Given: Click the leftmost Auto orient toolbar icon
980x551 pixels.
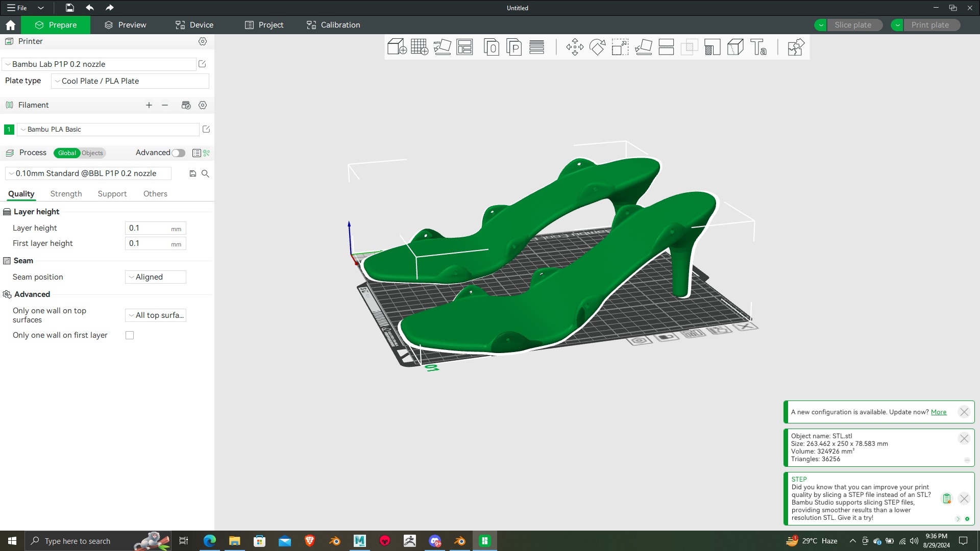Looking at the screenshot, I should (x=442, y=47).
